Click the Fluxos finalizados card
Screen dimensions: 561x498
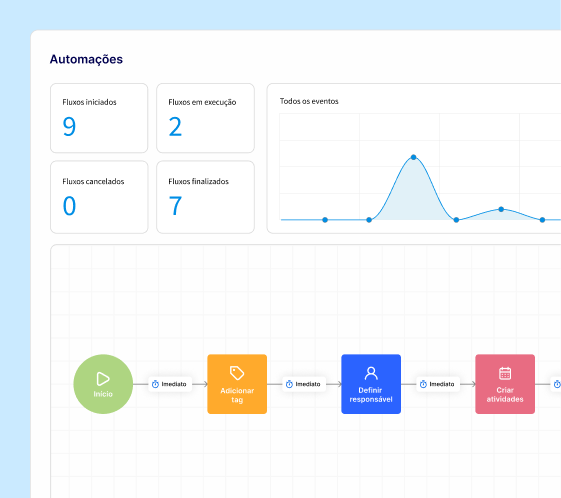tap(205, 197)
